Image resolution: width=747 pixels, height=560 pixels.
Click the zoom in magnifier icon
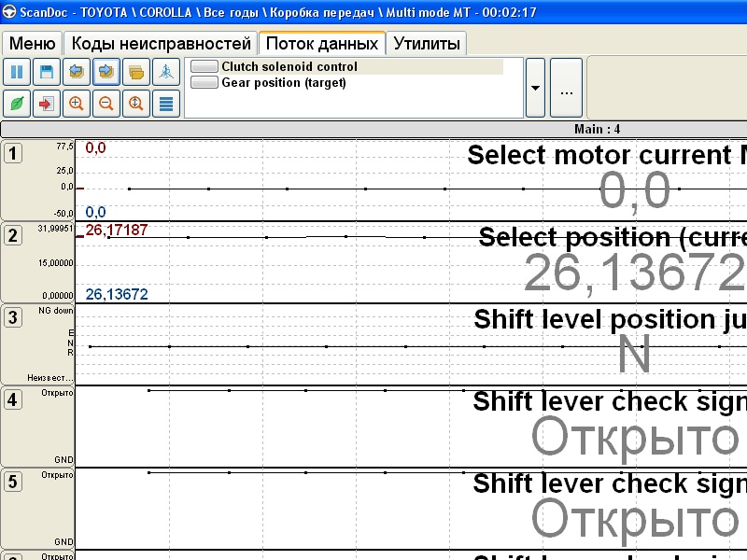[x=76, y=103]
